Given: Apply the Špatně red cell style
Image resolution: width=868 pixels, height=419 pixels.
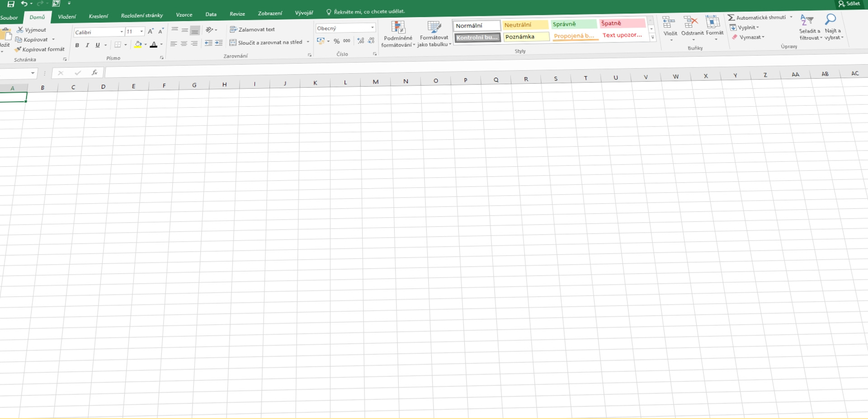Looking at the screenshot, I should 622,24.
